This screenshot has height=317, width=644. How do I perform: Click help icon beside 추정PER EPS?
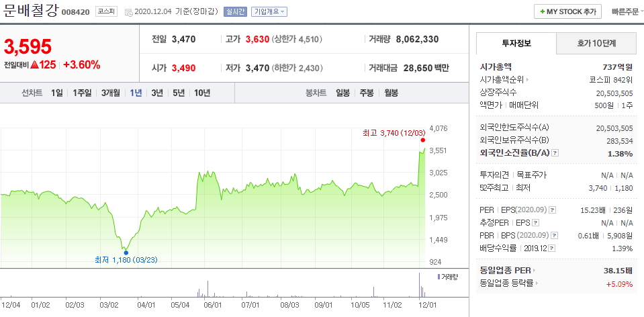(535, 223)
